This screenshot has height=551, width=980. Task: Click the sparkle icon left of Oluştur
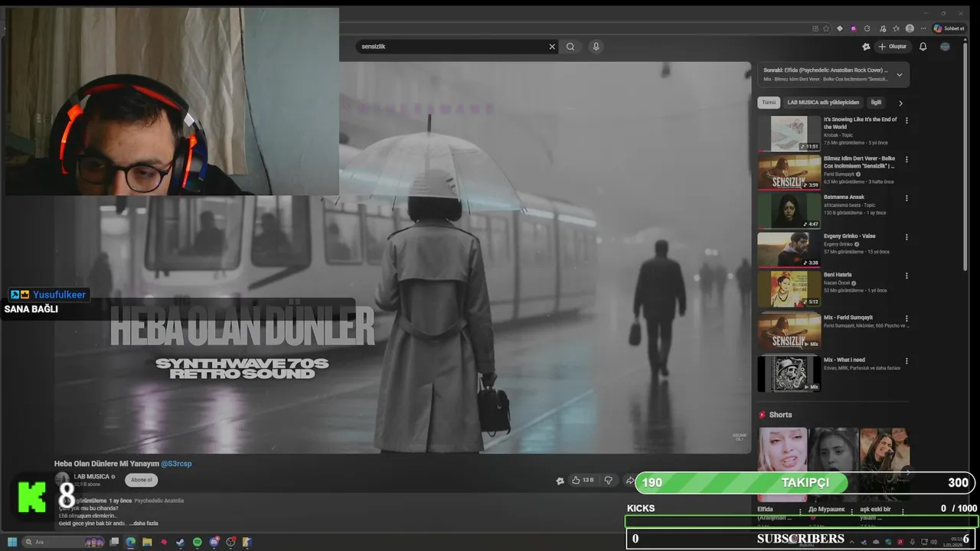[866, 47]
